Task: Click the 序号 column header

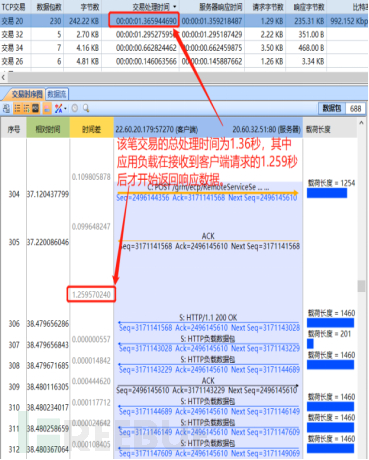Action: coord(13,128)
